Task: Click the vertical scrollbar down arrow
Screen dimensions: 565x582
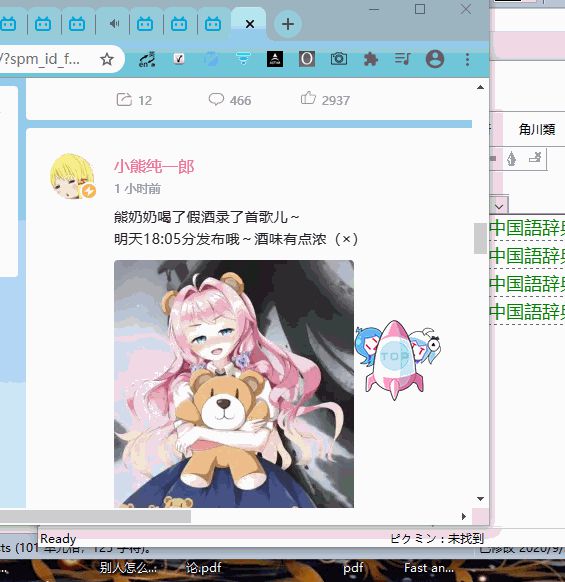Action: click(x=480, y=499)
